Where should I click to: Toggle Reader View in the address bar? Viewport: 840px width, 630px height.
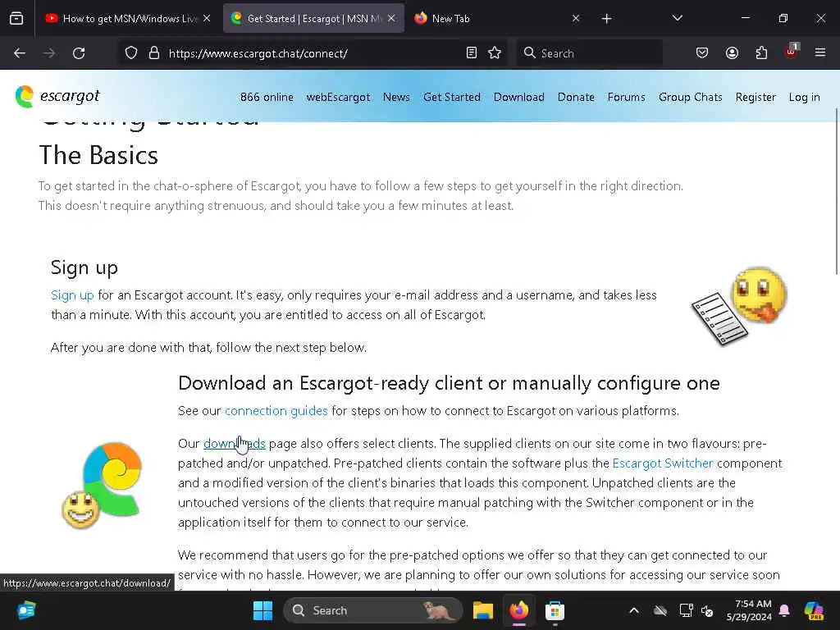[472, 53]
